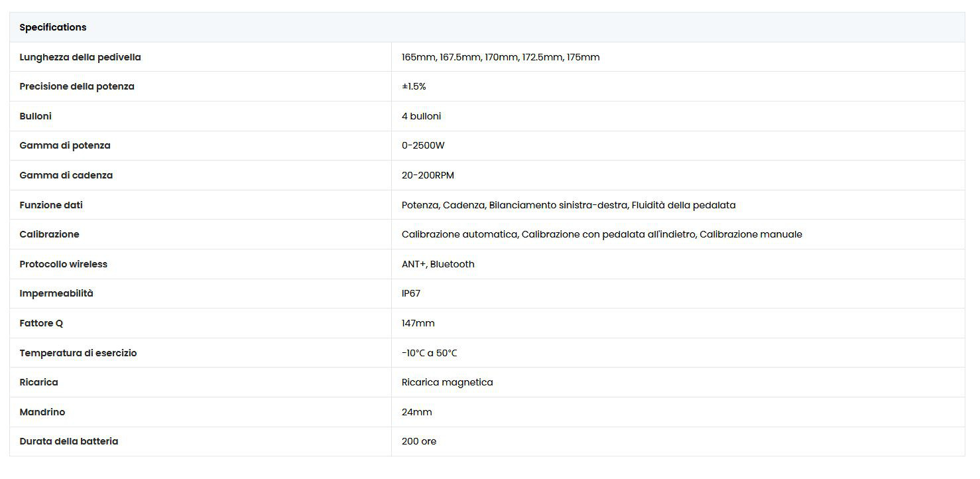
Task: Click the '24mm' value
Action: coord(417,412)
